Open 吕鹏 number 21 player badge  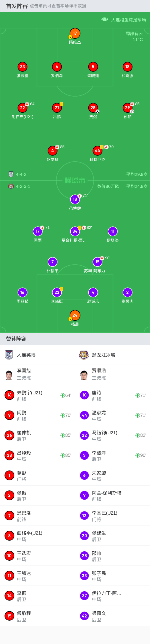click(57, 108)
